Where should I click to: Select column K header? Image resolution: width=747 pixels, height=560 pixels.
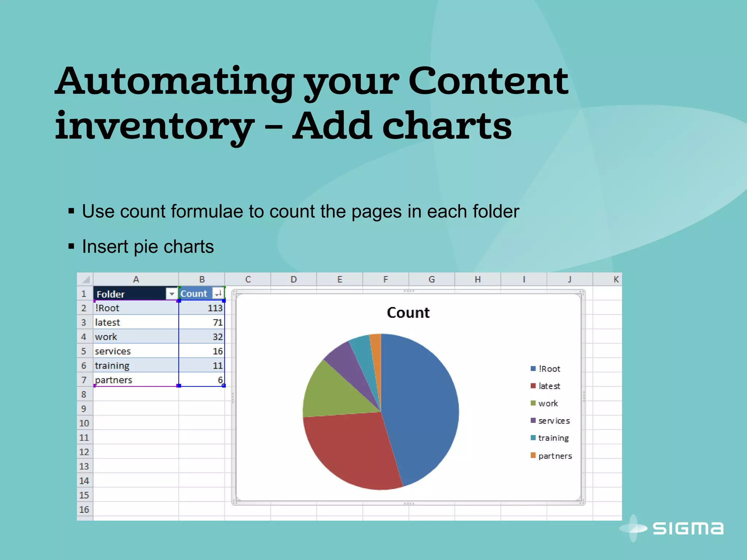(608, 279)
